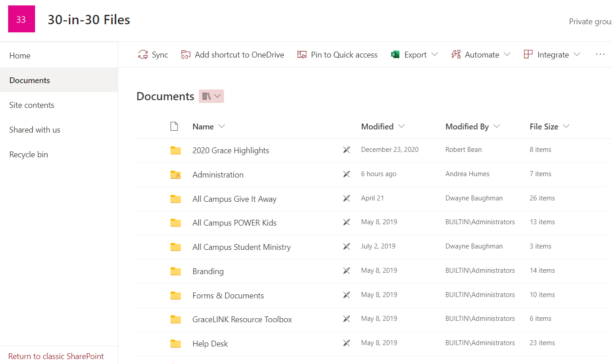Viewport: 612px width, 364px height.
Task: Open the Forms & Documents folder name
Action: pos(228,296)
